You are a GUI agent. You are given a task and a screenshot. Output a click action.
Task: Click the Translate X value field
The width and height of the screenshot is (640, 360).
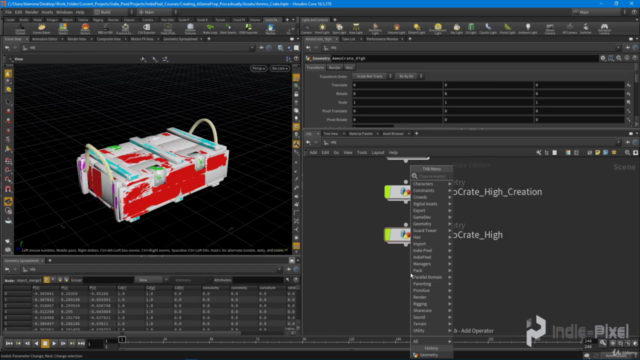tap(397, 85)
